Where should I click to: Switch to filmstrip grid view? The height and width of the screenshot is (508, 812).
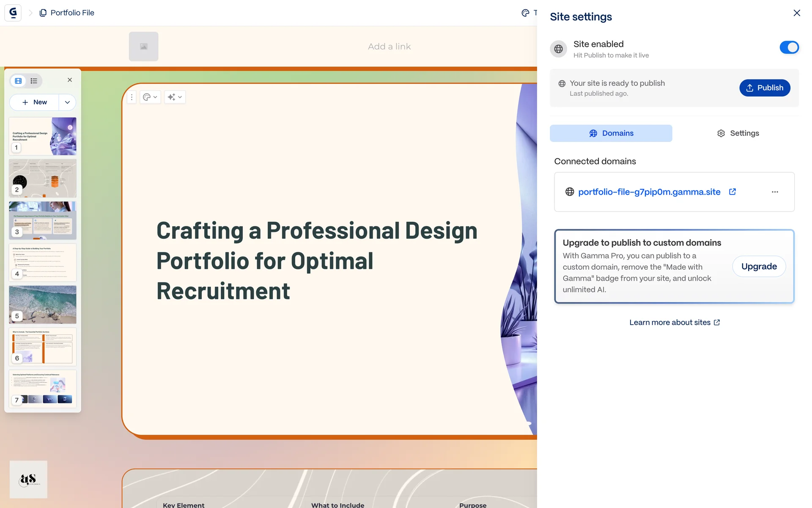[19, 81]
